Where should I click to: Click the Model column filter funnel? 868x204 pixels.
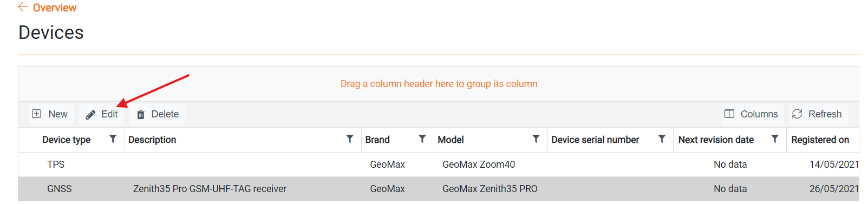tap(536, 139)
